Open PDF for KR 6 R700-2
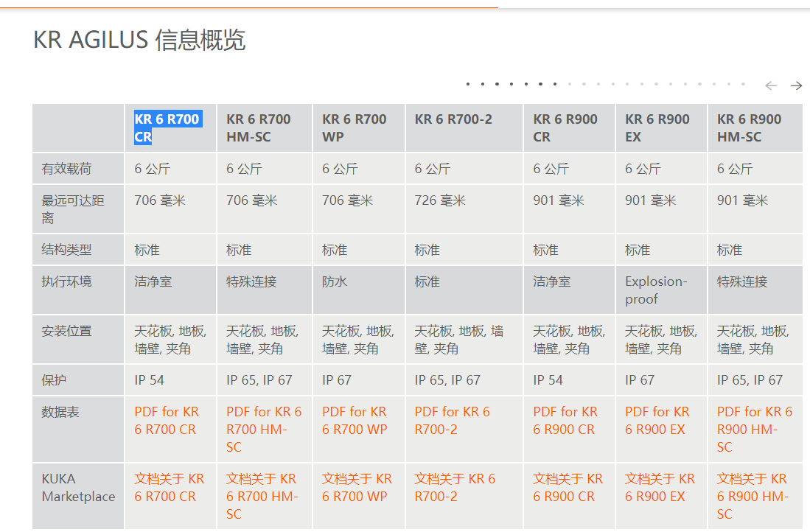Image resolution: width=810 pixels, height=532 pixels. click(x=452, y=421)
